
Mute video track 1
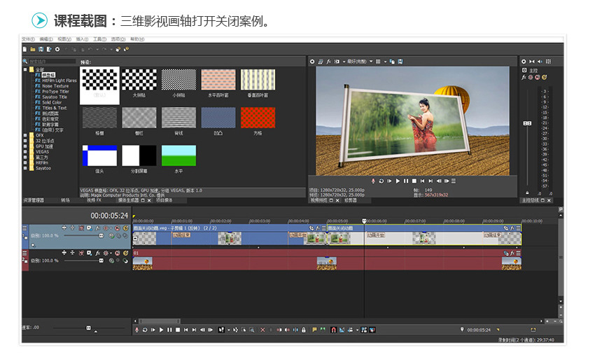pos(118,228)
